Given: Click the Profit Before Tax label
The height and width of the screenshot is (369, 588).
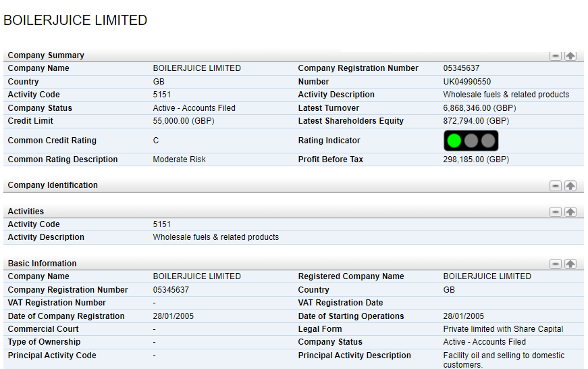Looking at the screenshot, I should click(330, 159).
